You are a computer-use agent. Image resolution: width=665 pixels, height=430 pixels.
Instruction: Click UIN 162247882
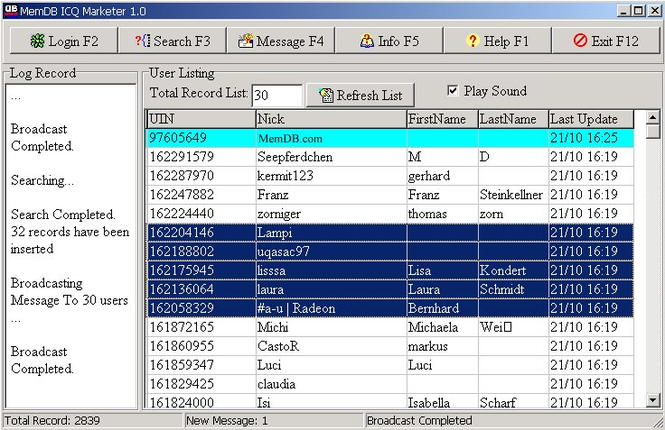[x=182, y=195]
